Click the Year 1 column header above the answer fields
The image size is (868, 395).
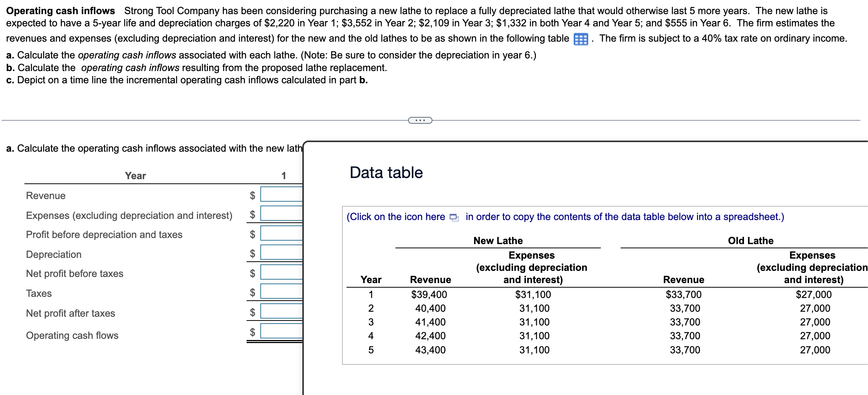284,175
